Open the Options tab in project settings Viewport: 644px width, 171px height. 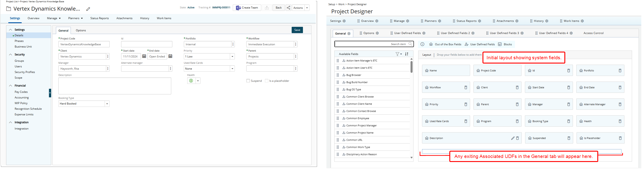[81, 30]
